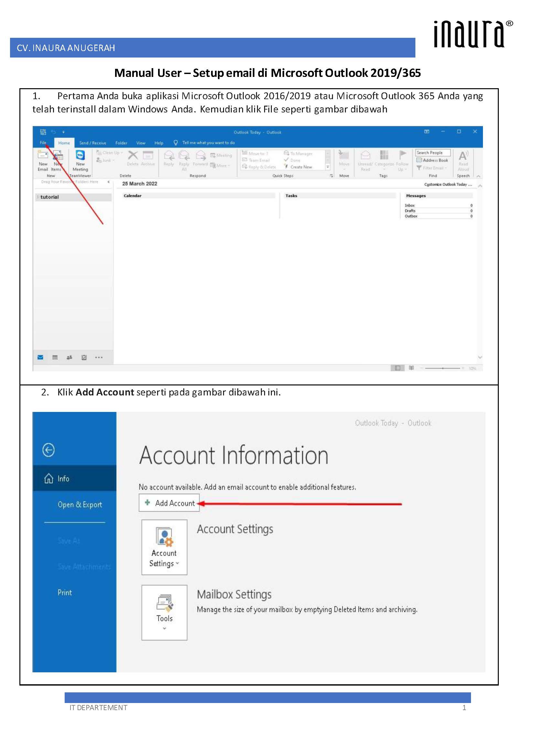Select the Team Email quick step
This screenshot has width=535, height=756.
(x=256, y=160)
